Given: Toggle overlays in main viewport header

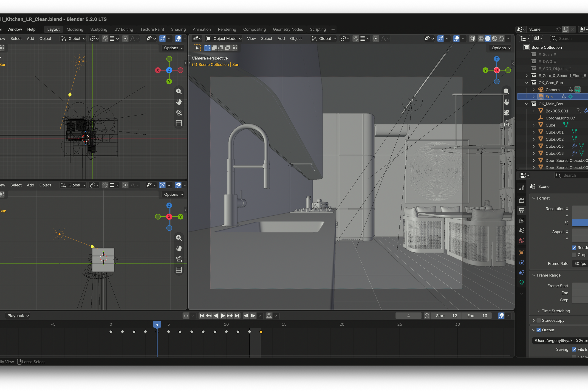Looking at the screenshot, I should tap(456, 39).
